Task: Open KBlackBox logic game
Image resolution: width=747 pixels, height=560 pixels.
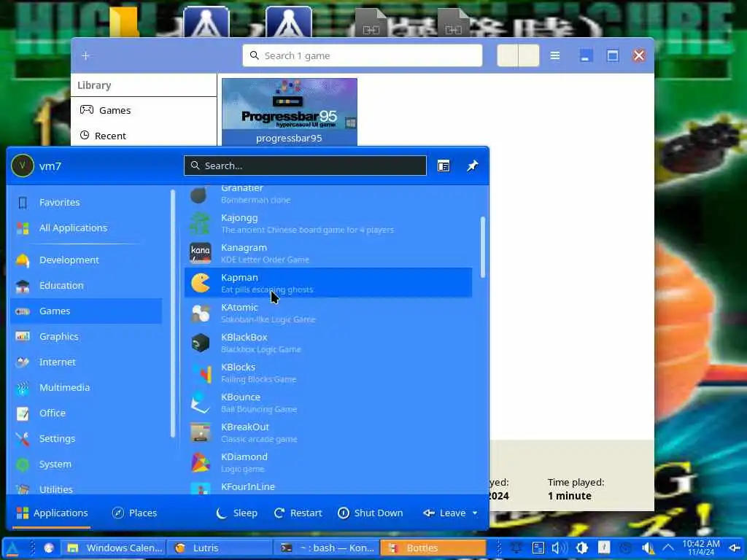Action: tap(328, 343)
